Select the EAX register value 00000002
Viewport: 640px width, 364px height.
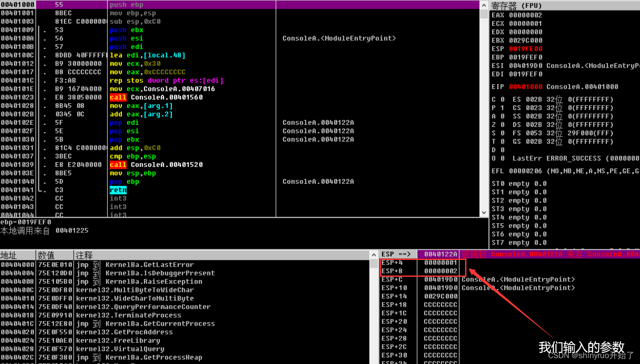(x=525, y=15)
